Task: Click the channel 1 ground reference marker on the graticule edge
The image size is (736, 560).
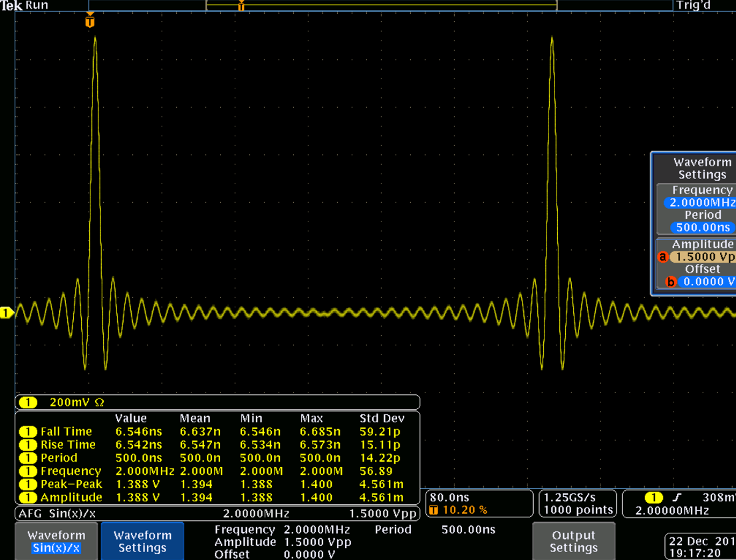Action: click(x=7, y=313)
